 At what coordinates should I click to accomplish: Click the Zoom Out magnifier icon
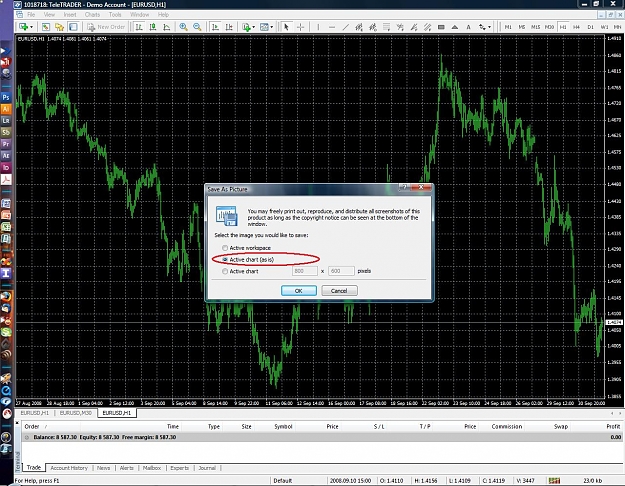tap(197, 27)
